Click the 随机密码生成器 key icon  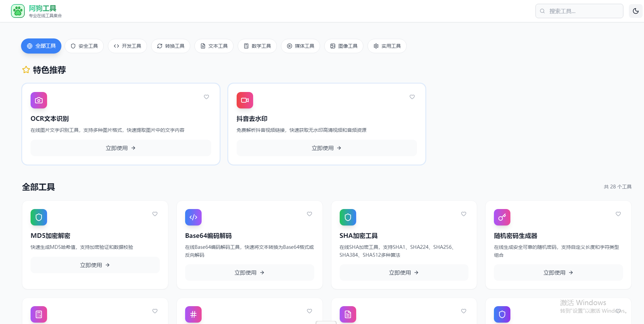(502, 217)
